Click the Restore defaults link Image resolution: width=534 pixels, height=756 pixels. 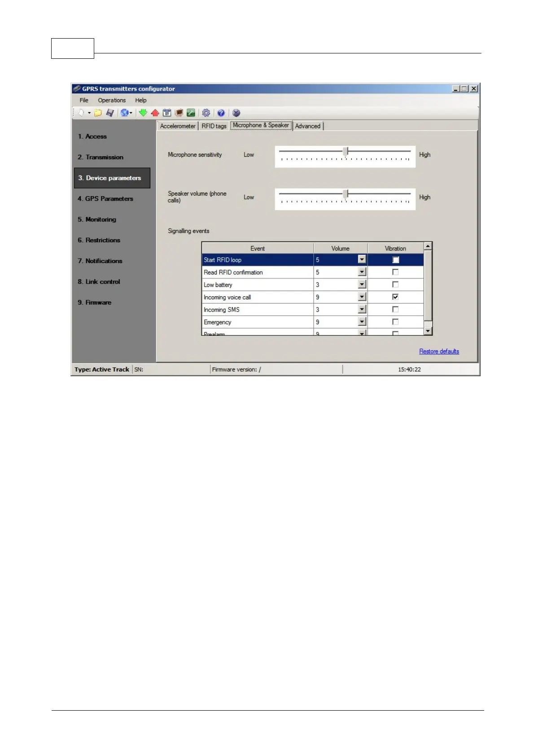tap(439, 351)
